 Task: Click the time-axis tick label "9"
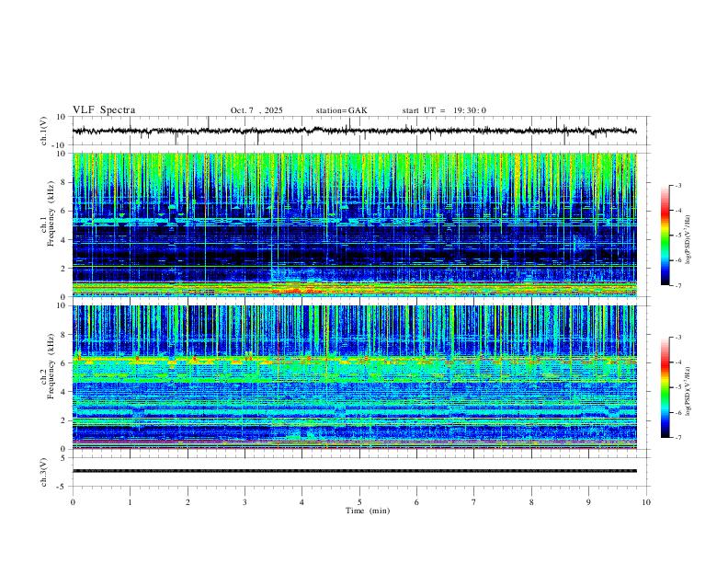point(588,502)
